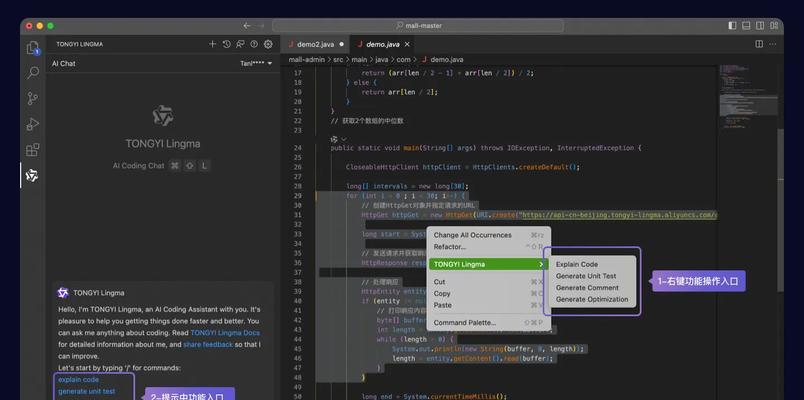Open the help question mark icon
The width and height of the screenshot is (804, 400).
pyautogui.click(x=254, y=44)
